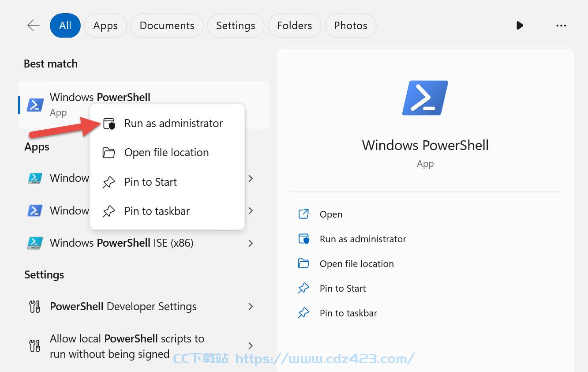Viewport: 588px width, 372px height.
Task: Click the PowerShell Developer Settings tools icon
Action: click(x=35, y=307)
